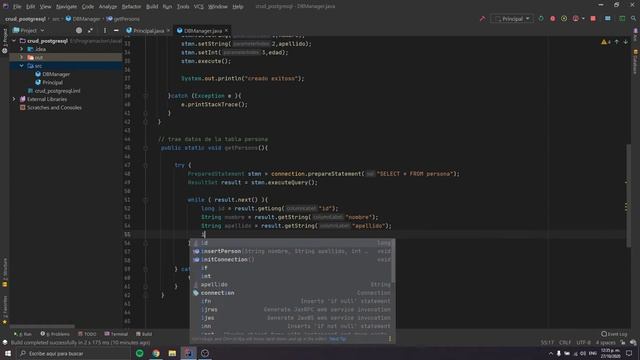Click the Windows taskbar search field
Viewport: 640px width, 360px height.
tap(73, 353)
